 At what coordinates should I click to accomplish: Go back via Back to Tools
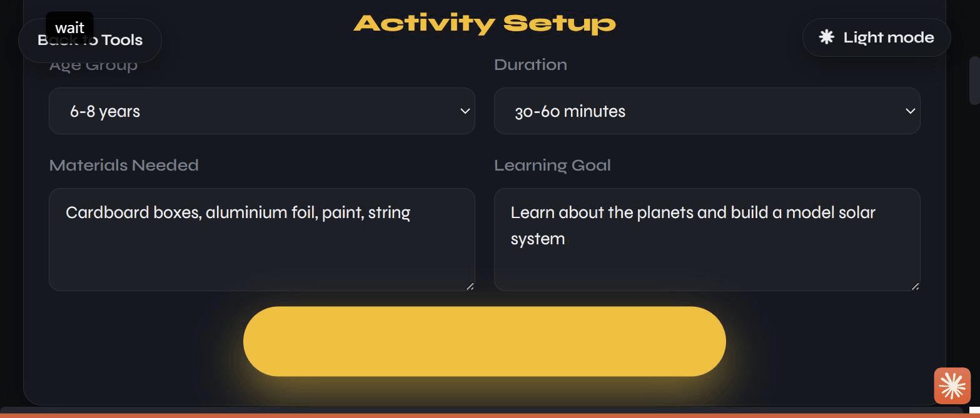click(x=90, y=40)
